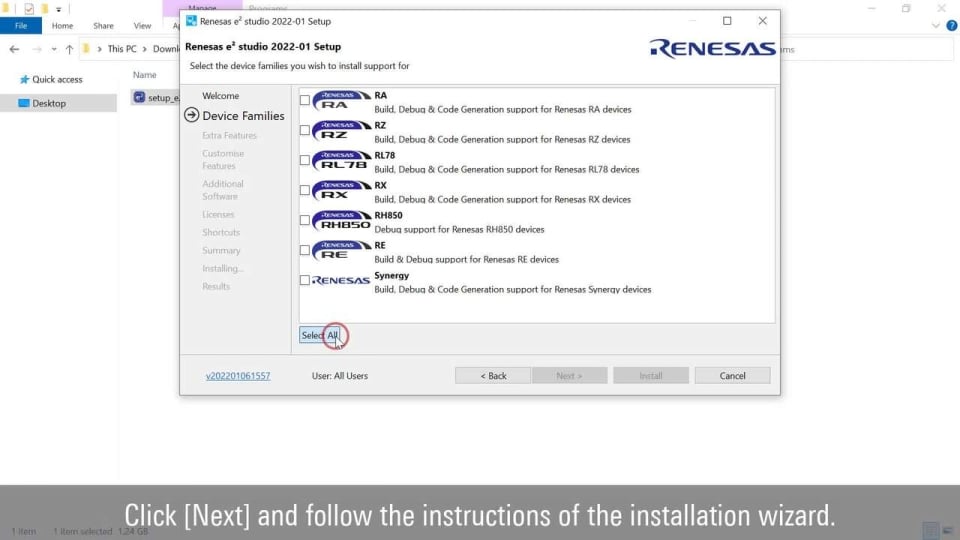Click the Install button
Screen dimensions: 960x540
(651, 376)
